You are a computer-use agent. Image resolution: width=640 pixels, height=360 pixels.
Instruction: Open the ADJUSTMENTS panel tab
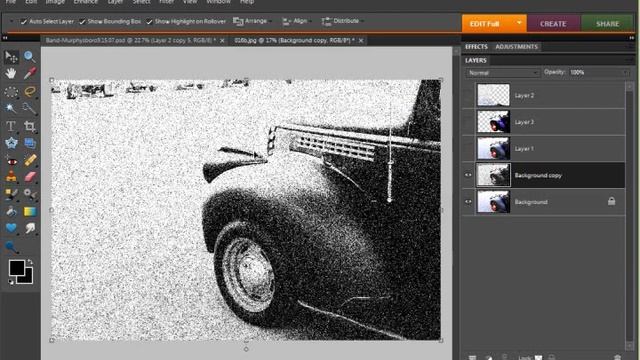click(x=516, y=47)
